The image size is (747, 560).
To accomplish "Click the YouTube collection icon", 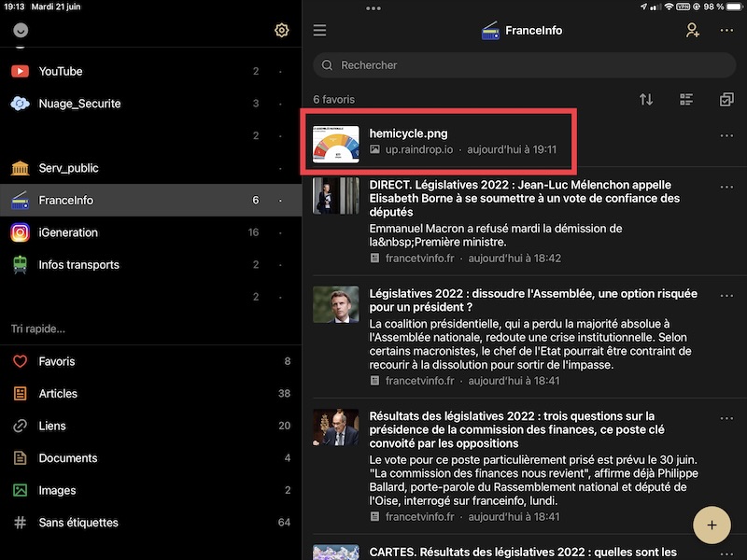I will (x=20, y=72).
